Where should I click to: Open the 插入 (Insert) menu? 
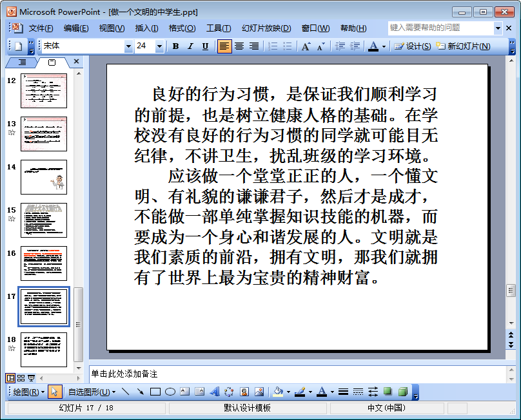pyautogui.click(x=146, y=28)
